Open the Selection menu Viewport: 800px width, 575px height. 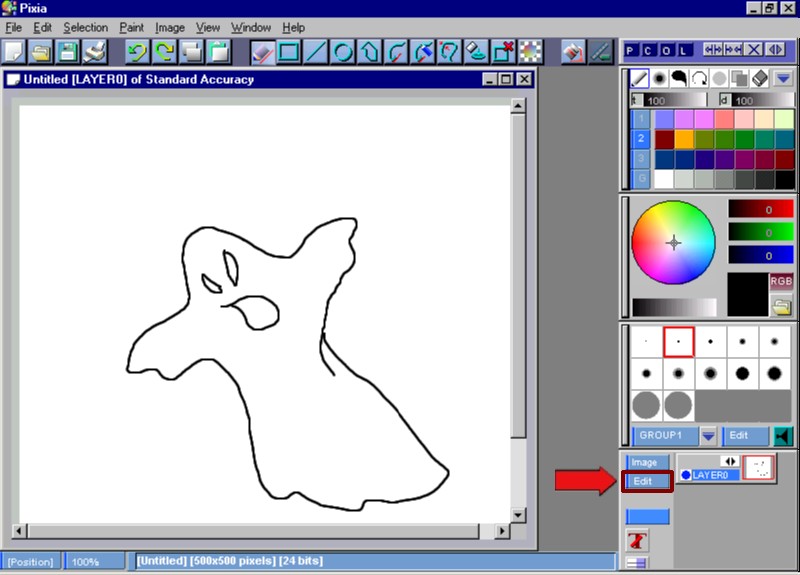click(x=85, y=27)
